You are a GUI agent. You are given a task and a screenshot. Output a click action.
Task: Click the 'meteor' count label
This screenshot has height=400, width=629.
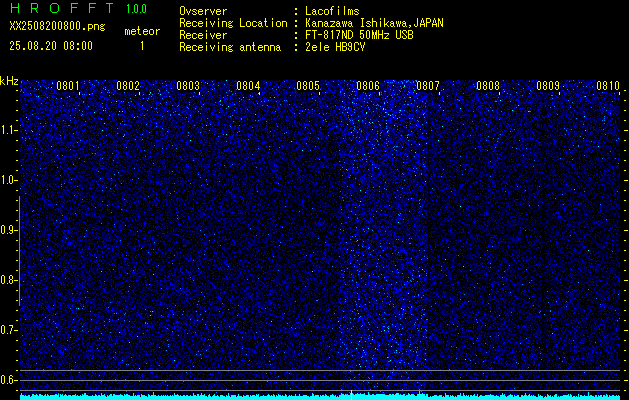tap(142, 31)
